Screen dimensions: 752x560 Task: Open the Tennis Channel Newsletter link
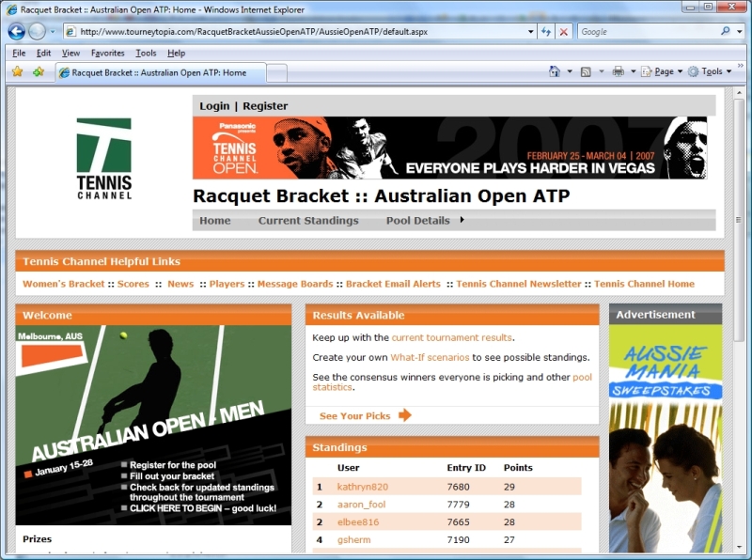[x=519, y=284]
